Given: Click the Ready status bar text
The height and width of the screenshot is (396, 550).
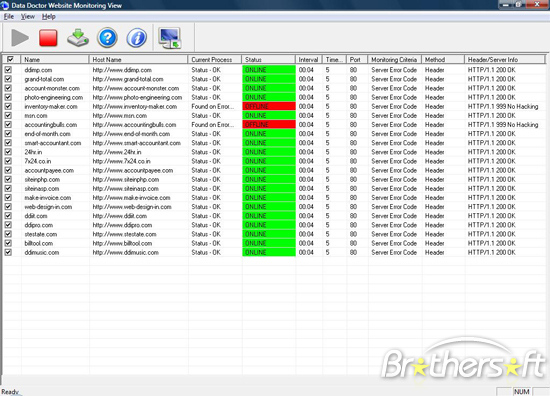Looking at the screenshot, I should point(10,392).
